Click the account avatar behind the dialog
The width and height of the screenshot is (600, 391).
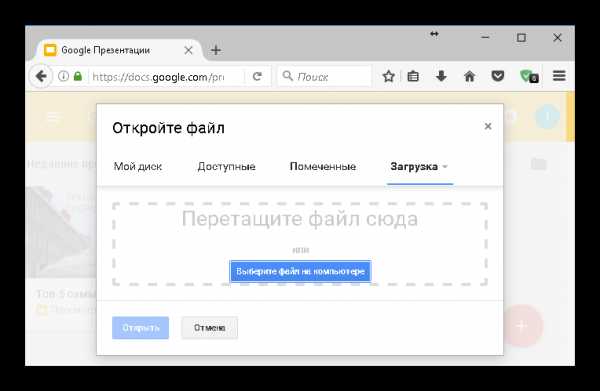click(x=547, y=116)
